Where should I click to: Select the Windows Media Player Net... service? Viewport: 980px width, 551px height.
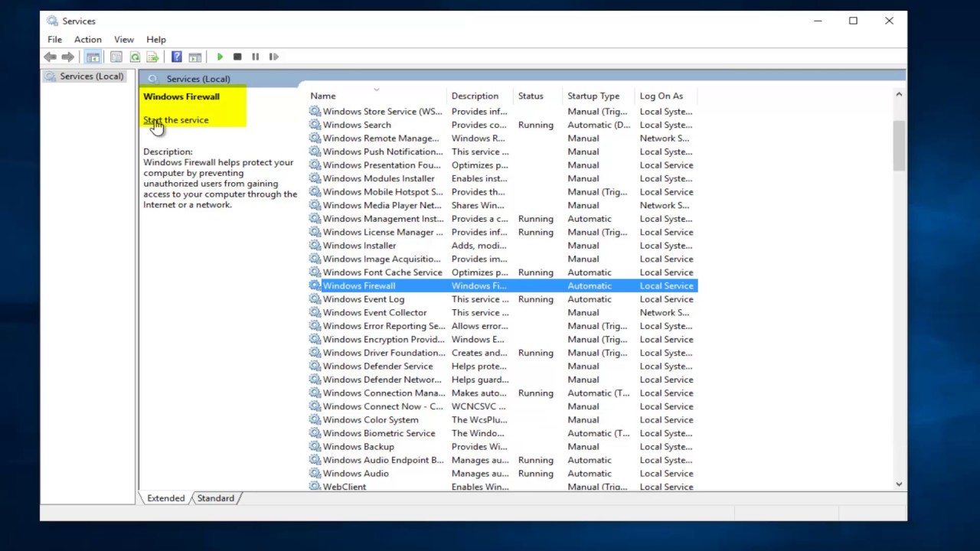(x=502, y=205)
